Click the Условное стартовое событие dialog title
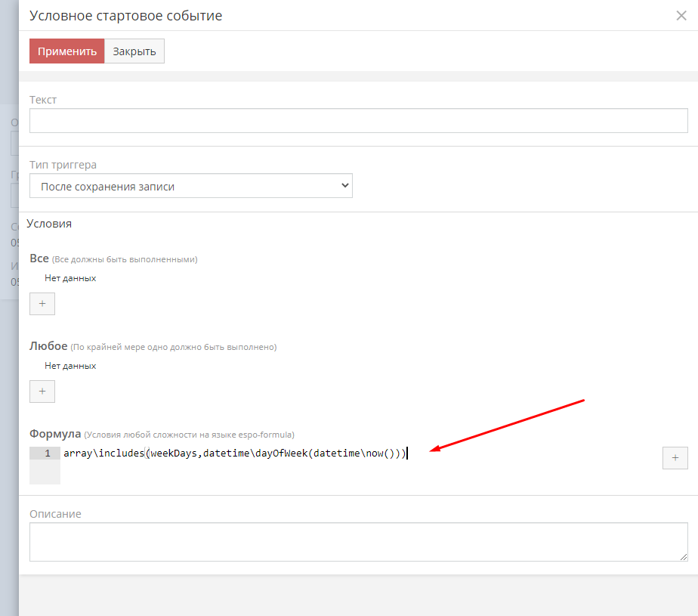The image size is (698, 616). click(125, 16)
